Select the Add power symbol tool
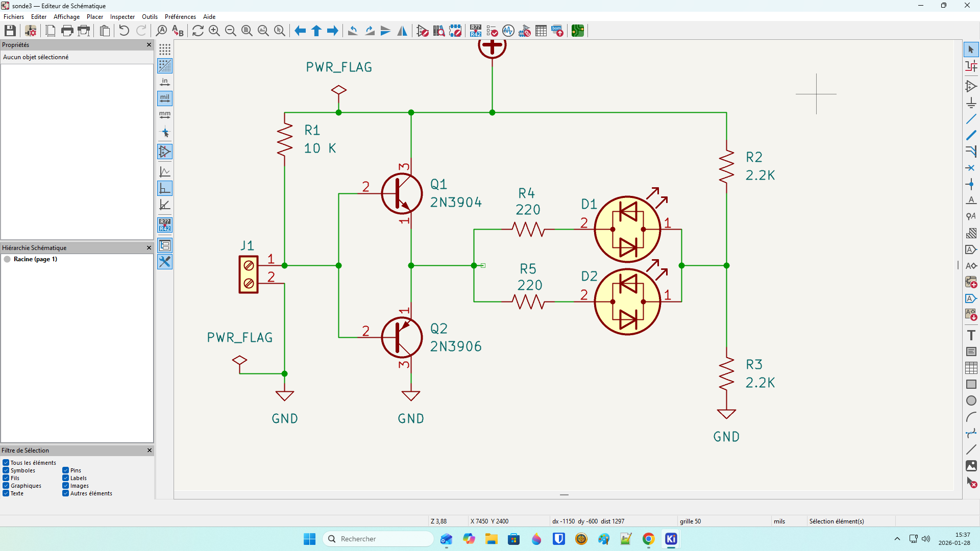Screen dimensions: 980x551 971,103
